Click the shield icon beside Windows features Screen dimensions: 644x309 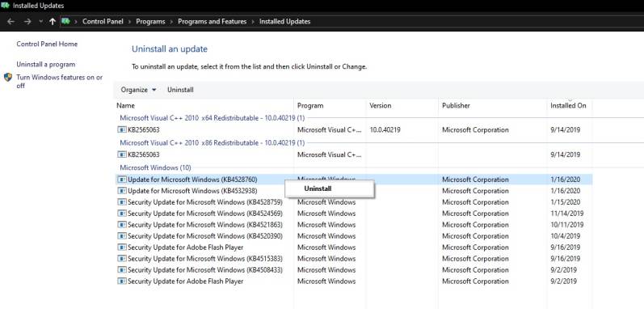(8, 78)
